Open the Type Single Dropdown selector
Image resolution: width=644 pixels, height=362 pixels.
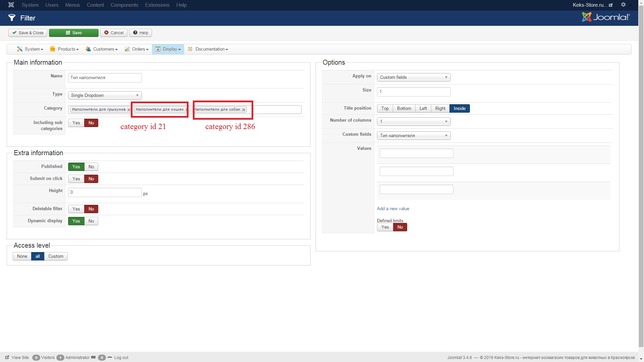(x=105, y=95)
